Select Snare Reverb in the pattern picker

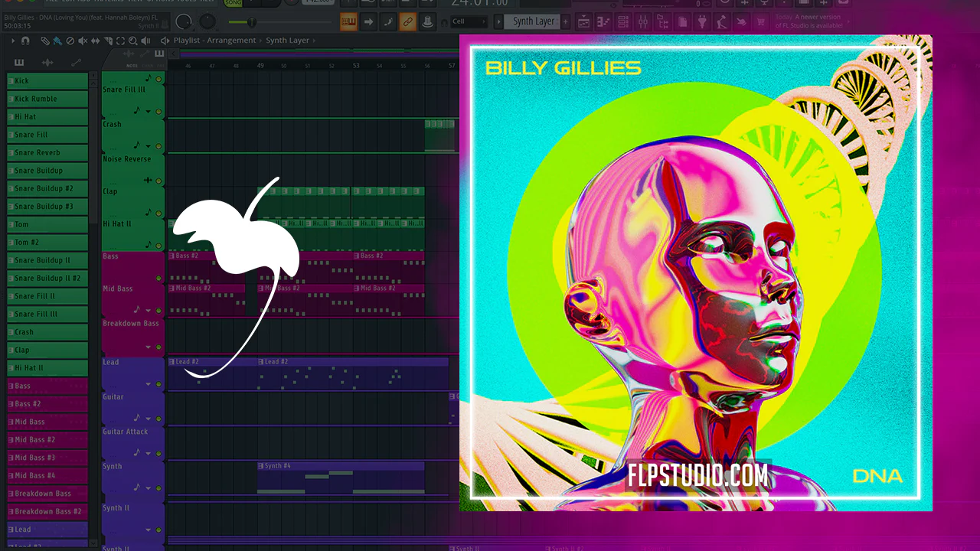click(x=47, y=152)
